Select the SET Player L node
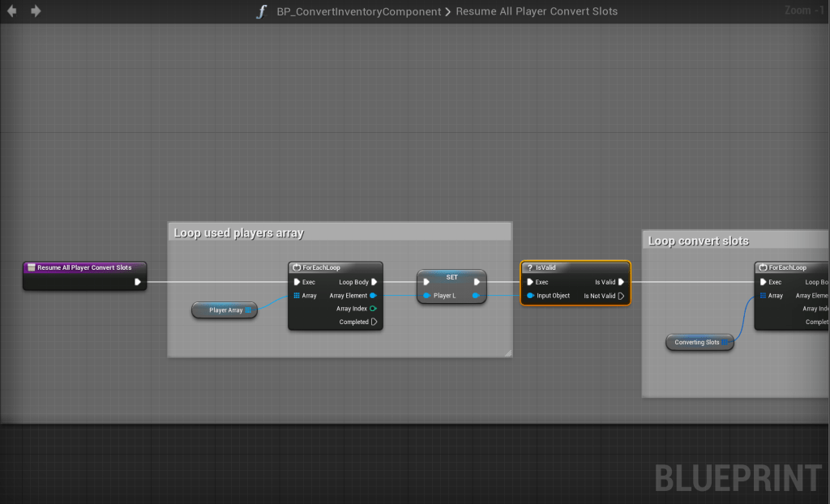This screenshot has width=830, height=504. 451,278
